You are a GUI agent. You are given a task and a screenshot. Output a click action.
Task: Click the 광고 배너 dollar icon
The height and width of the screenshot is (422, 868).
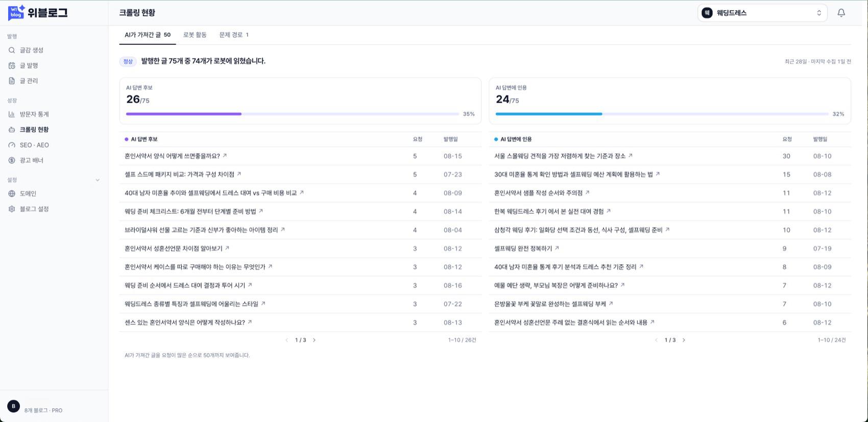point(12,160)
